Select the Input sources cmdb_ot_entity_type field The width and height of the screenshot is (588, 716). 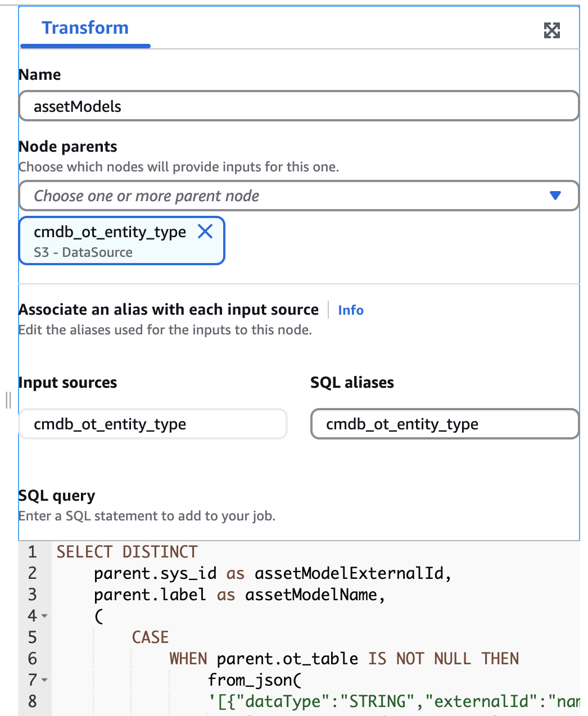point(153,424)
